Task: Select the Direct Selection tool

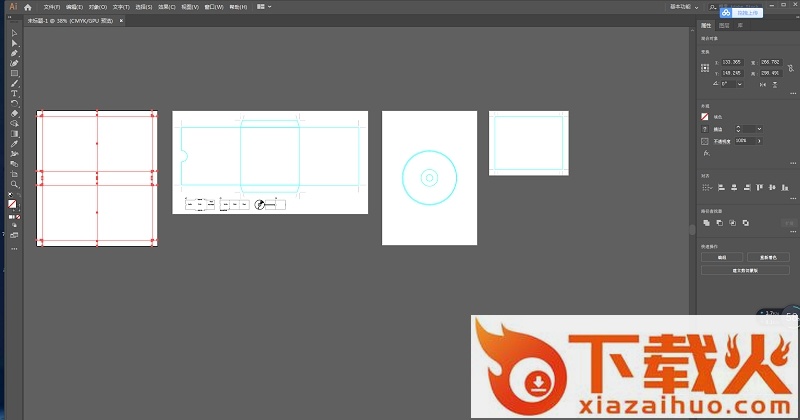Action: coord(14,44)
